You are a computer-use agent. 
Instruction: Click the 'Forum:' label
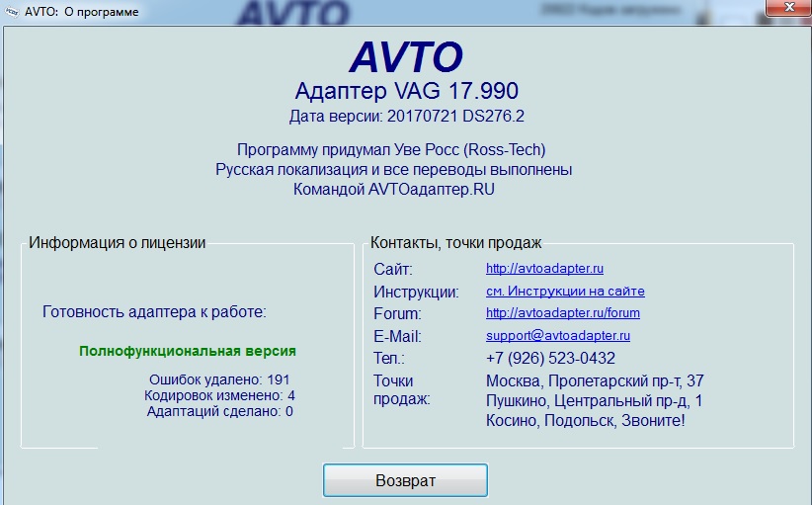(397, 314)
